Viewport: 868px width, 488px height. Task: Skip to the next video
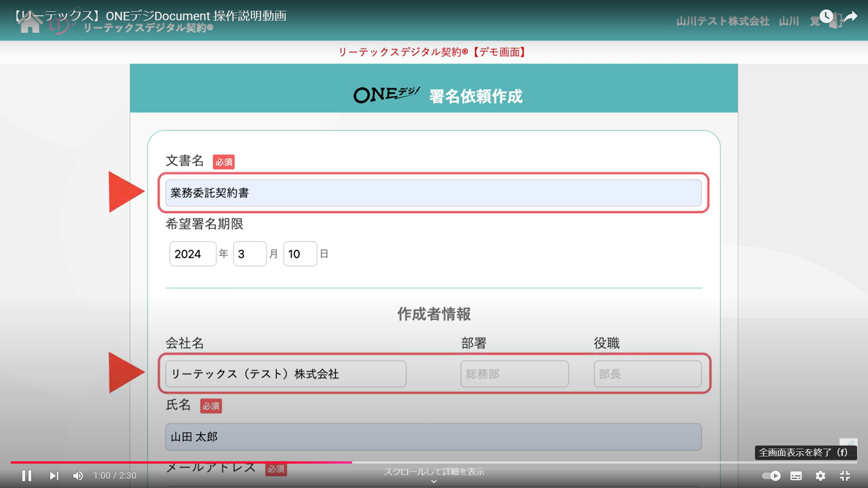54,475
